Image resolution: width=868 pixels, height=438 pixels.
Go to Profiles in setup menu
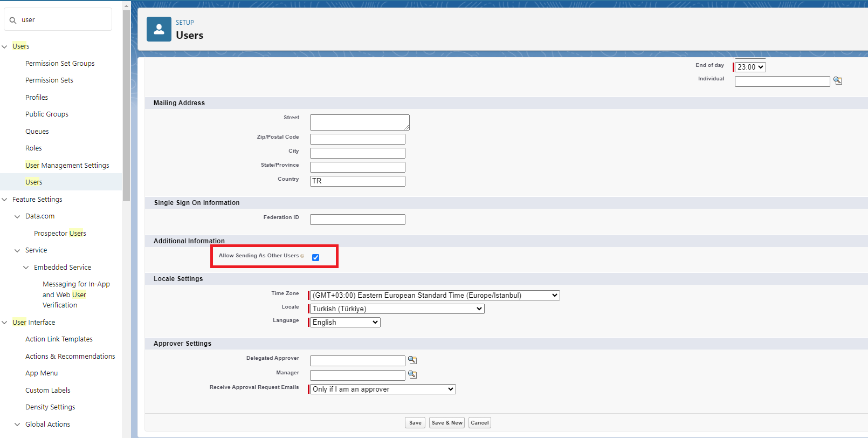click(37, 98)
